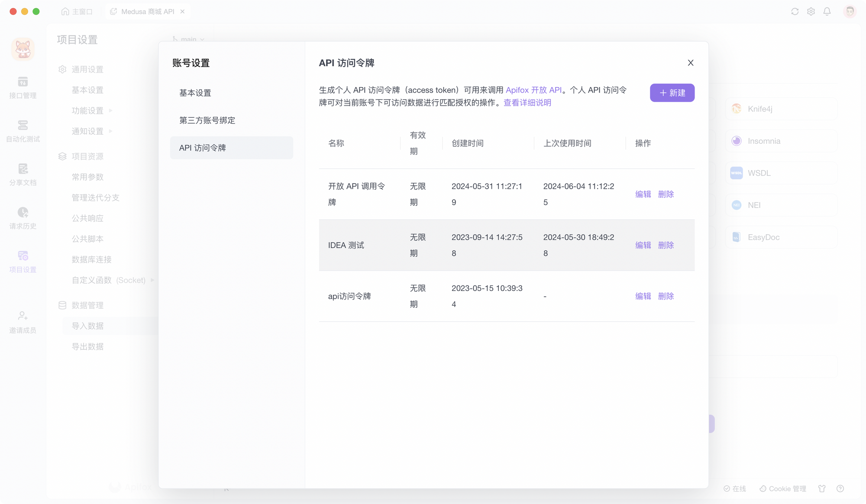Open 分享文档 in left sidebar
This screenshot has height=504, width=866.
coord(23,175)
